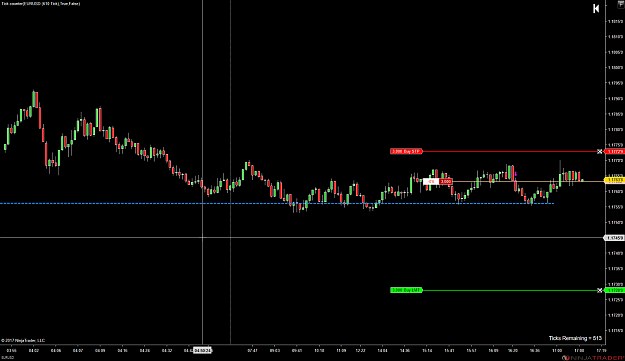Click the Tick counter indicator label
The width and height of the screenshot is (625, 361).
coord(41,4)
